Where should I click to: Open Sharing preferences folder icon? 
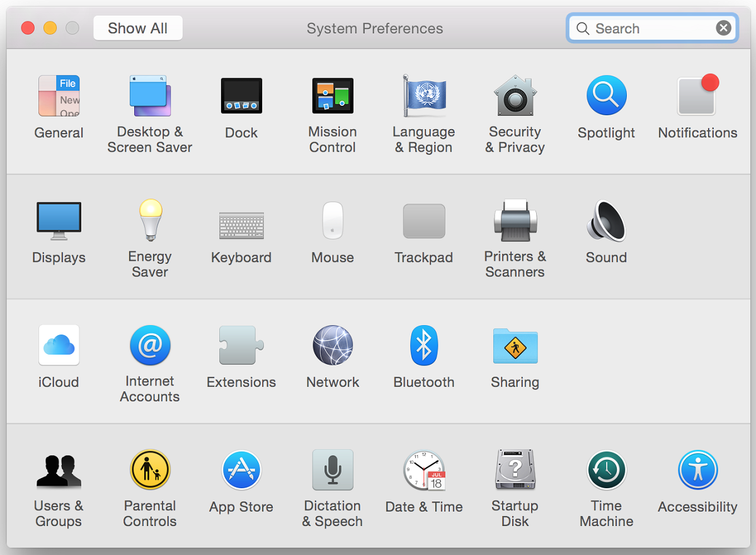(x=515, y=345)
